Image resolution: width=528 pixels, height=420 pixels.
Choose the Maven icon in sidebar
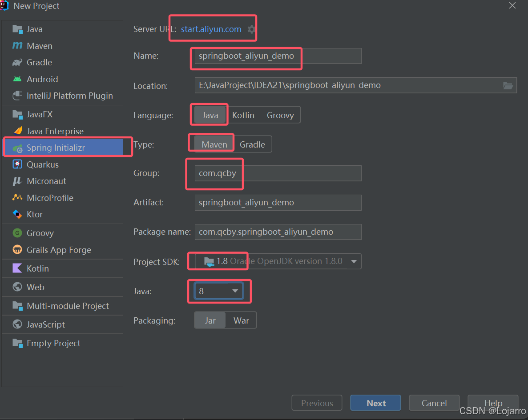pyautogui.click(x=17, y=45)
